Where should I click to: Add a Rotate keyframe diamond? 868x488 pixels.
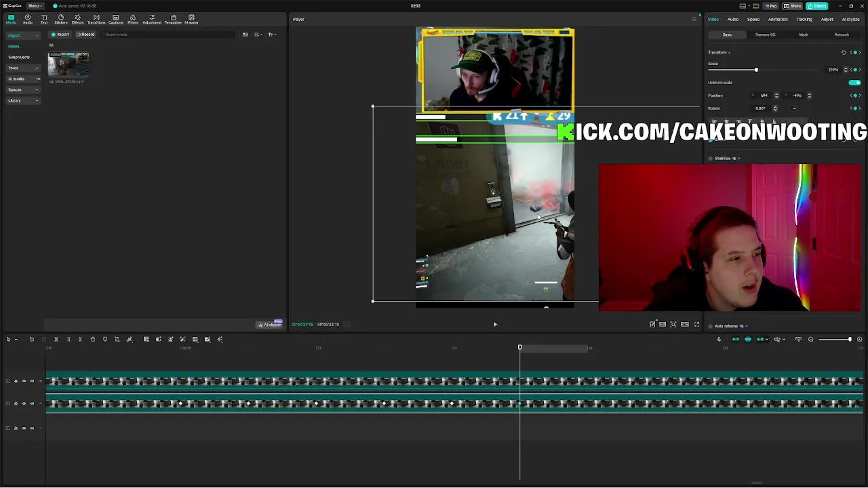click(854, 108)
